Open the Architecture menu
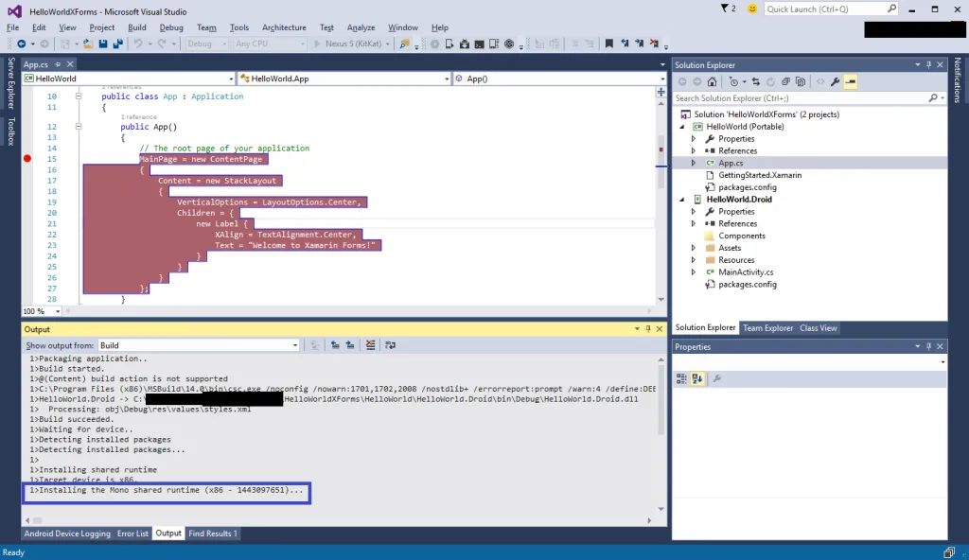 click(284, 27)
